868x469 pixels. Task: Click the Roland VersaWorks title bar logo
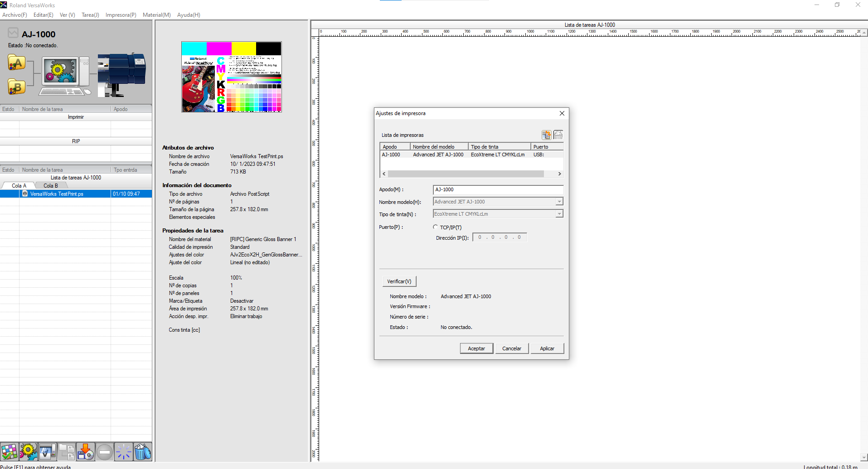(4, 5)
